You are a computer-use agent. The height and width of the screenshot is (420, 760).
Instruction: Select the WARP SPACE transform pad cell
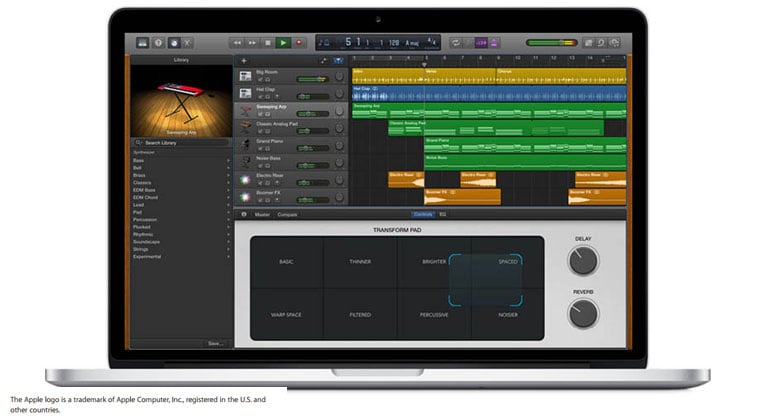[x=286, y=314]
